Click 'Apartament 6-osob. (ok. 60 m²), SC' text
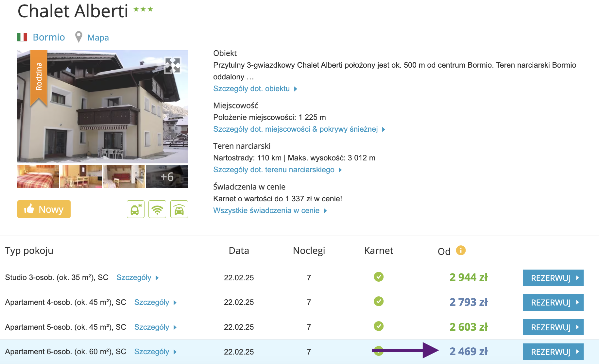This screenshot has width=599, height=364. click(66, 352)
